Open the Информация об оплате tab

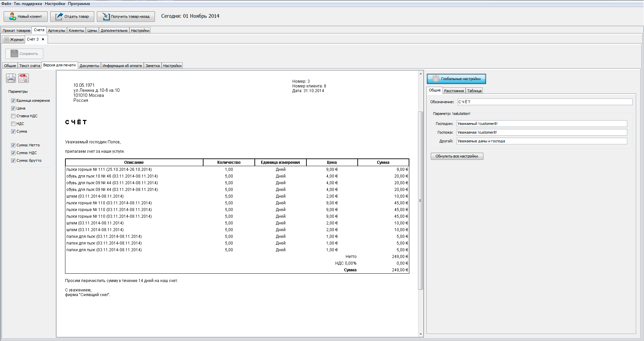pyautogui.click(x=122, y=66)
